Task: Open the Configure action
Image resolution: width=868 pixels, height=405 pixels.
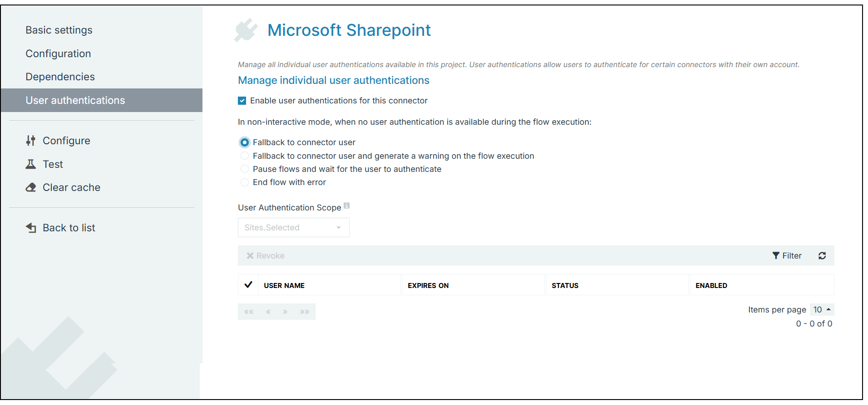Action: (x=66, y=141)
